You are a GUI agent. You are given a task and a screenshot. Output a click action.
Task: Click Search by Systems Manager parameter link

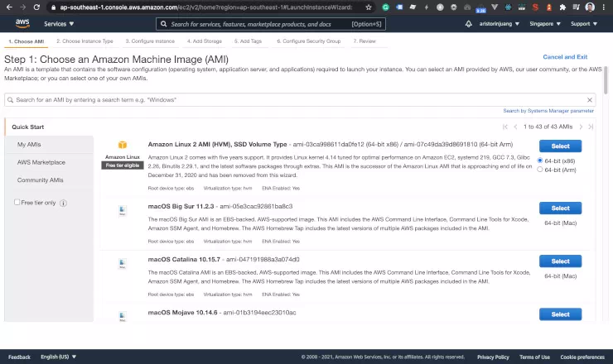pyautogui.click(x=548, y=111)
